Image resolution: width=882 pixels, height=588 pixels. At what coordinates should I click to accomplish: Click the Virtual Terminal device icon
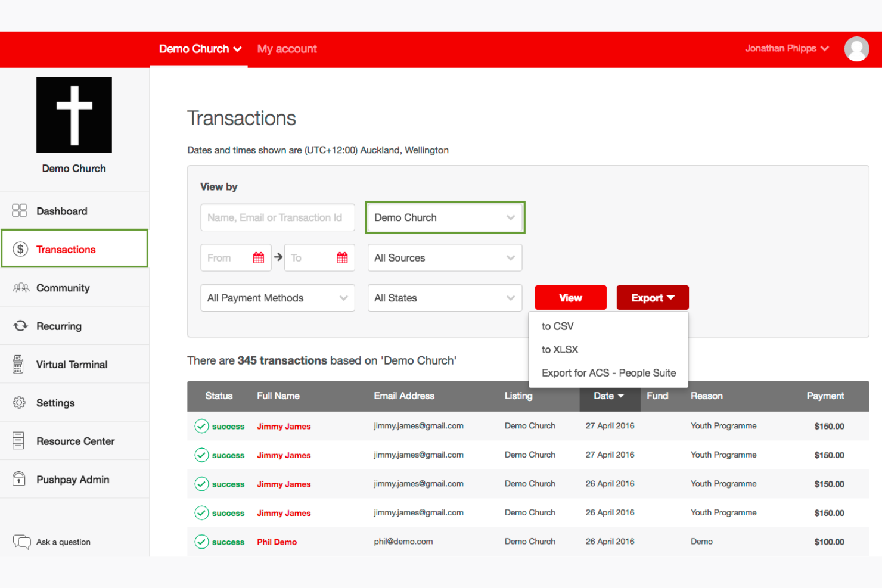coord(18,364)
